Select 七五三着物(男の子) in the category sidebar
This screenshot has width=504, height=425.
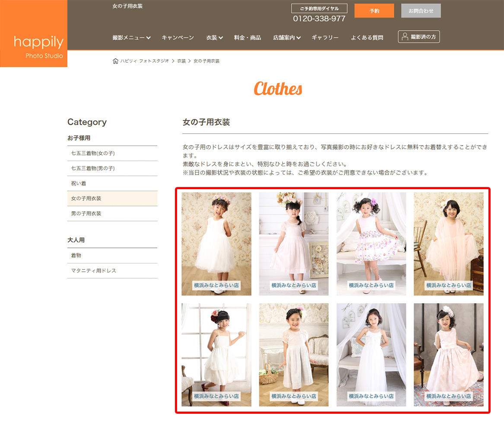(x=93, y=168)
